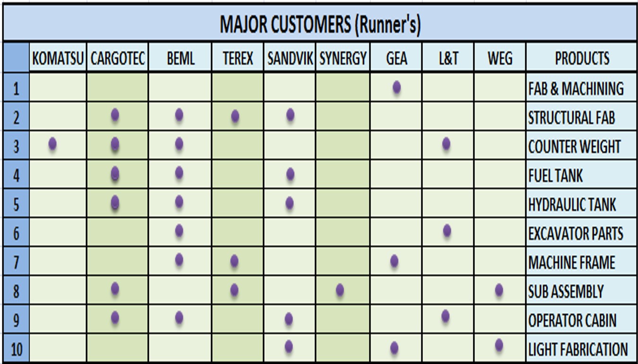Click the L&T dot in Excavator Parts row

(x=447, y=231)
